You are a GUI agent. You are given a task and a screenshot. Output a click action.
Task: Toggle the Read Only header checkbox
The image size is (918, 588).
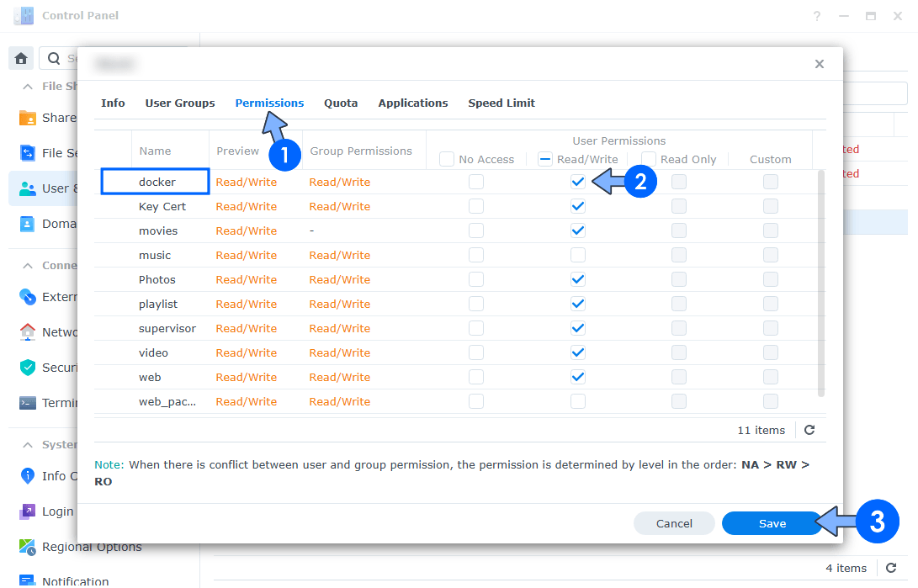(x=649, y=159)
